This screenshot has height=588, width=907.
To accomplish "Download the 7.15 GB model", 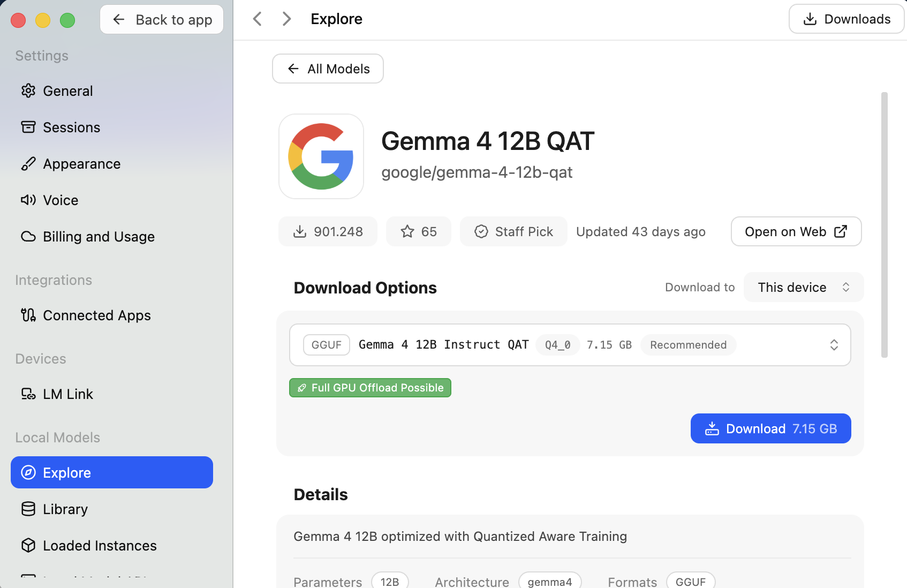I will [x=770, y=428].
